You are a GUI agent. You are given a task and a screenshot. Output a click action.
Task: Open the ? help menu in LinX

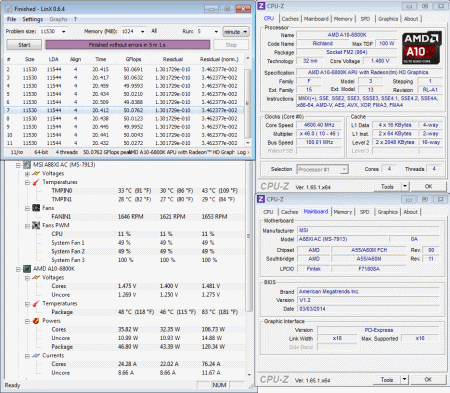click(75, 19)
